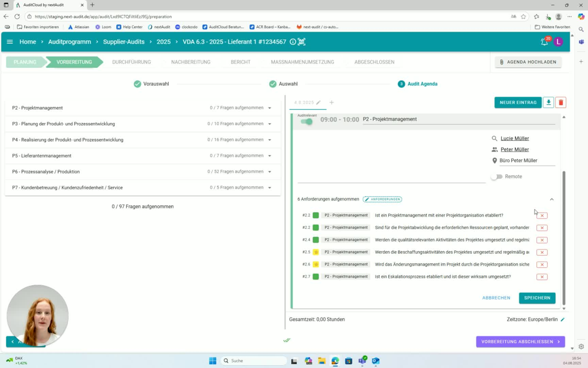Edit the Europe/Berlin timezone via the pencil
Screen dimensions: 588x368
coord(563,319)
